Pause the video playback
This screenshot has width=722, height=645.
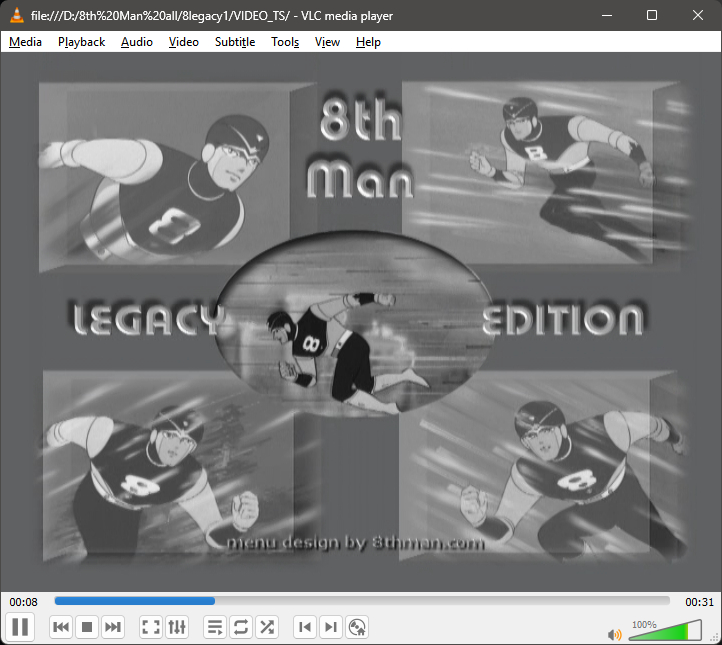[20, 627]
